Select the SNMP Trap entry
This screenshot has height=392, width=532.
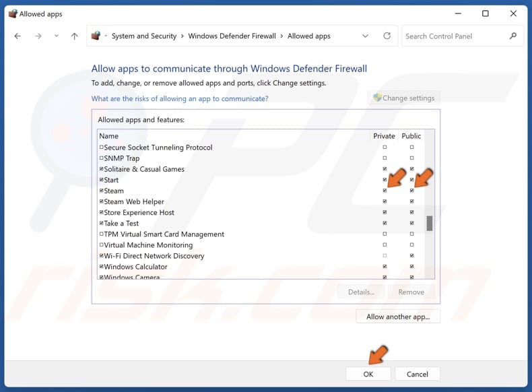(x=261, y=158)
